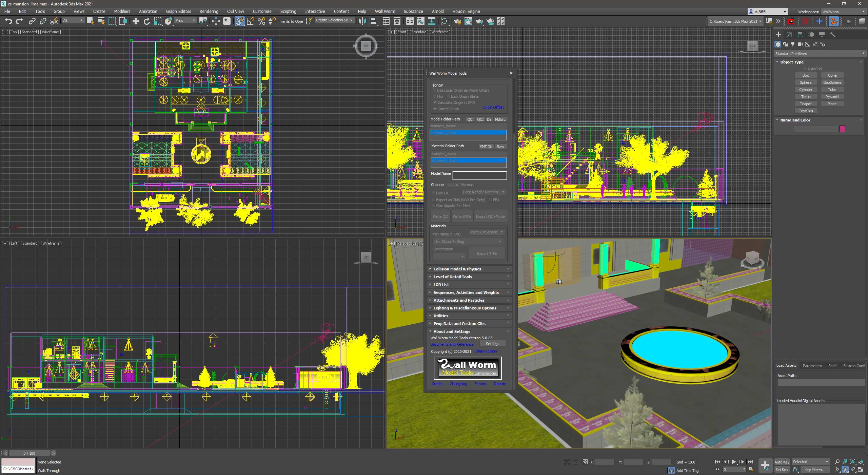Activate the Select and Rotate tool
The width and height of the screenshot is (868, 475).
pyautogui.click(x=147, y=21)
